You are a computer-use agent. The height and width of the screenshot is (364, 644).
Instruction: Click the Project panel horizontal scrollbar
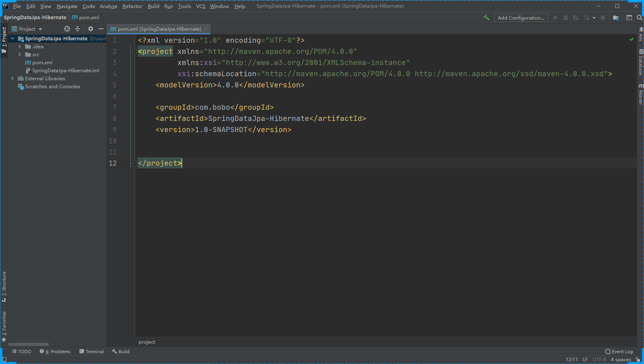(x=28, y=344)
